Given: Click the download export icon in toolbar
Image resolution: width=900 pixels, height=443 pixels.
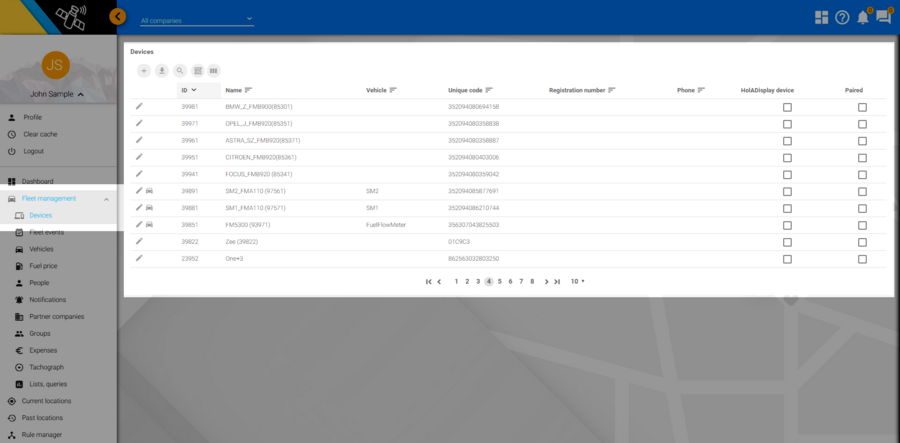Looking at the screenshot, I should pos(162,71).
